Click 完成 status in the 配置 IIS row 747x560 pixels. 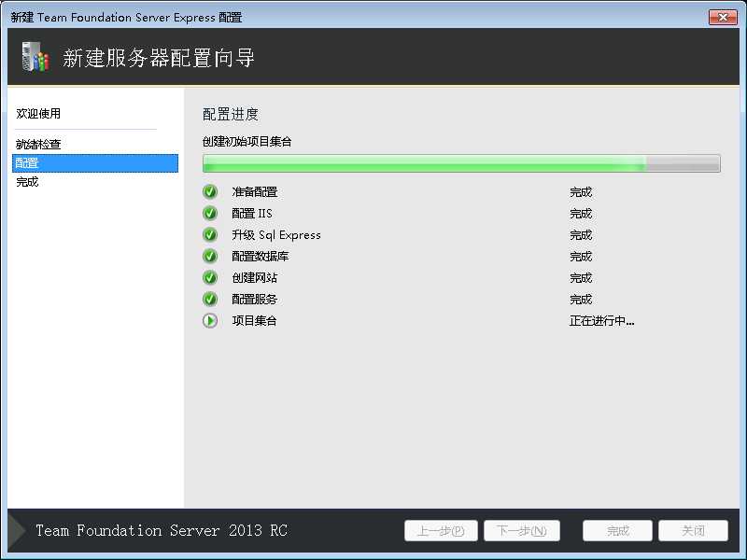coord(581,214)
